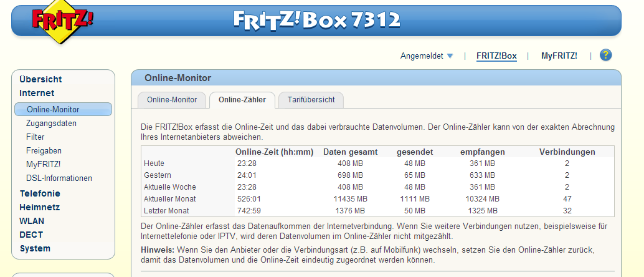Click the 65 MB sent value

pos(415,175)
